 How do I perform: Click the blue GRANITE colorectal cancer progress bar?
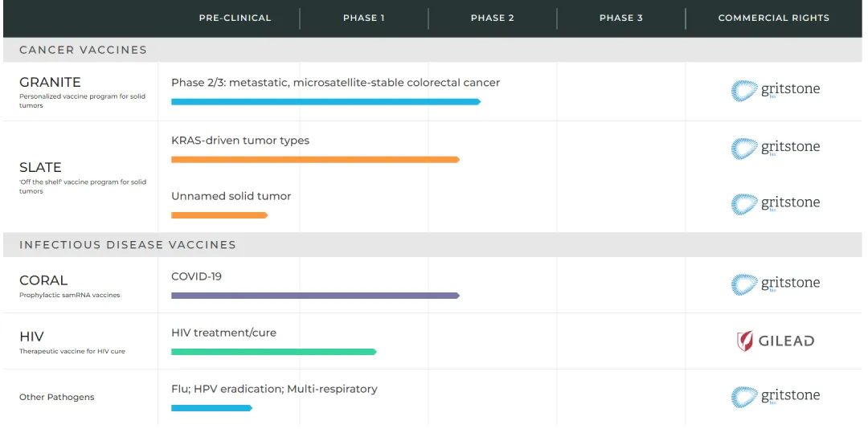(x=325, y=102)
